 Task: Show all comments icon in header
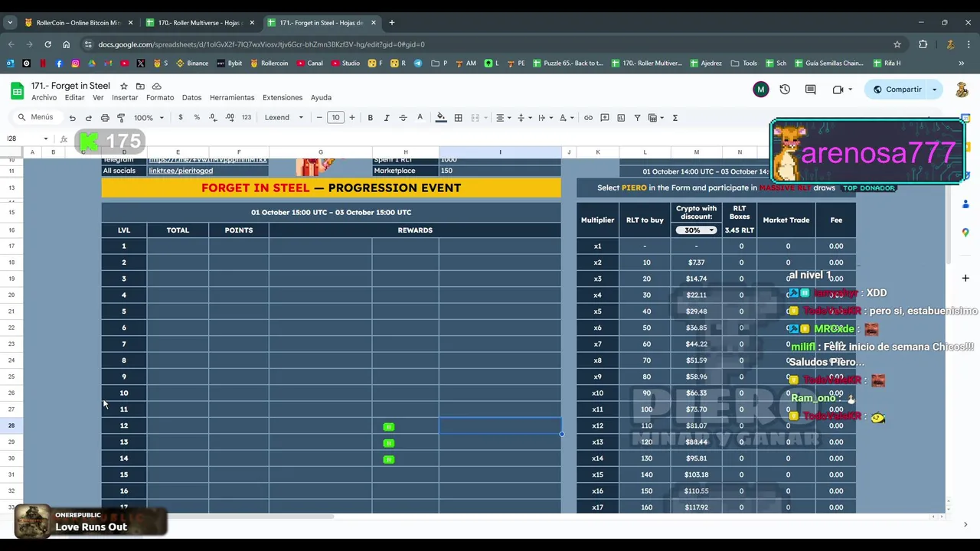click(811, 90)
